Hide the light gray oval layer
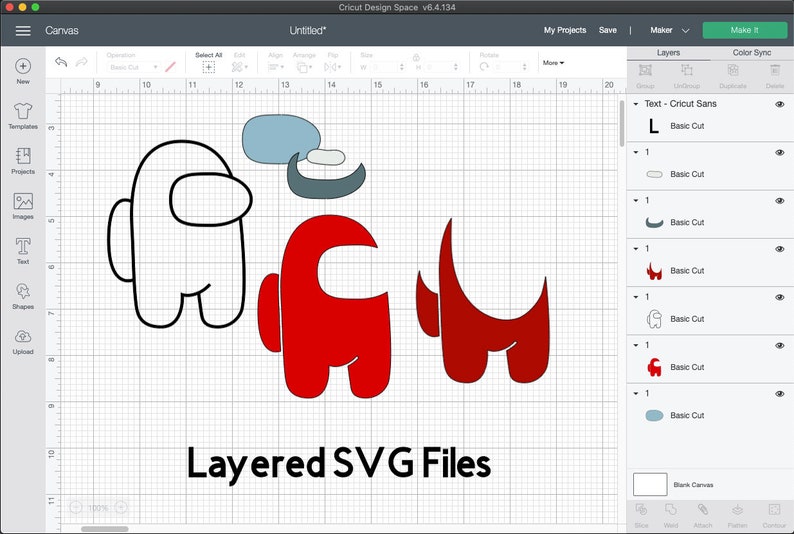Screen dimensions: 794x534 tap(780, 152)
